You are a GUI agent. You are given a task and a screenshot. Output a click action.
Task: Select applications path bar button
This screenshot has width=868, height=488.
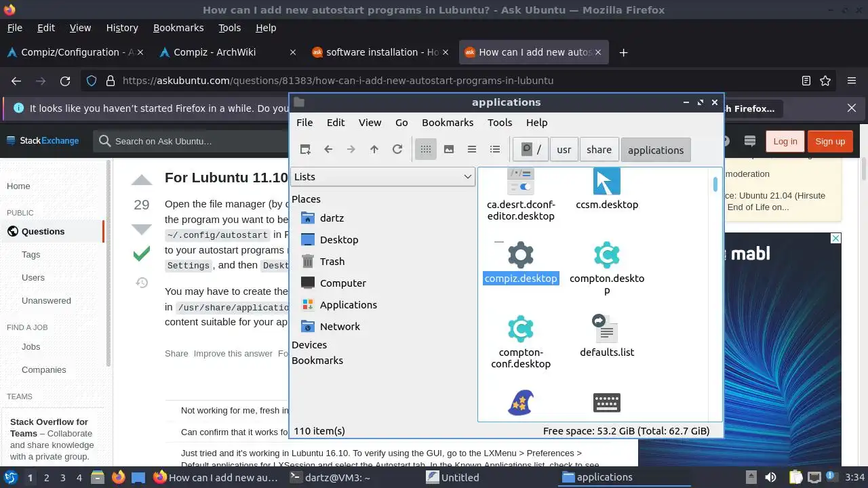[x=656, y=150]
